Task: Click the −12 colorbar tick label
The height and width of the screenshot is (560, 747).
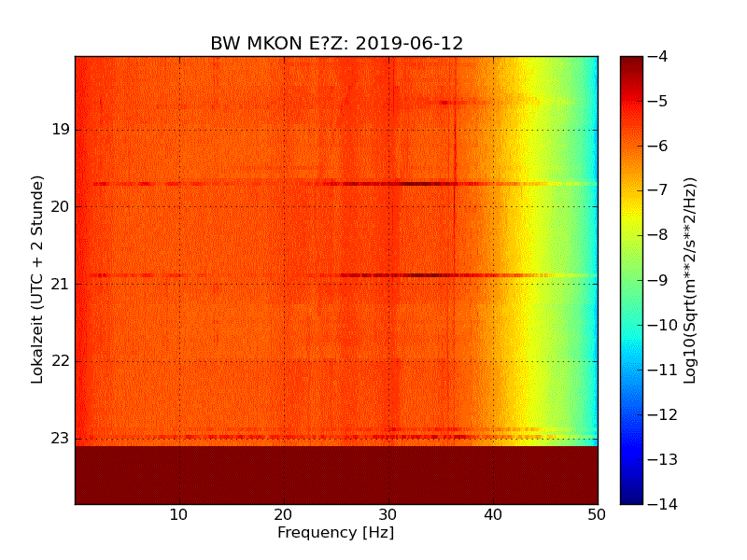Action: tap(663, 414)
